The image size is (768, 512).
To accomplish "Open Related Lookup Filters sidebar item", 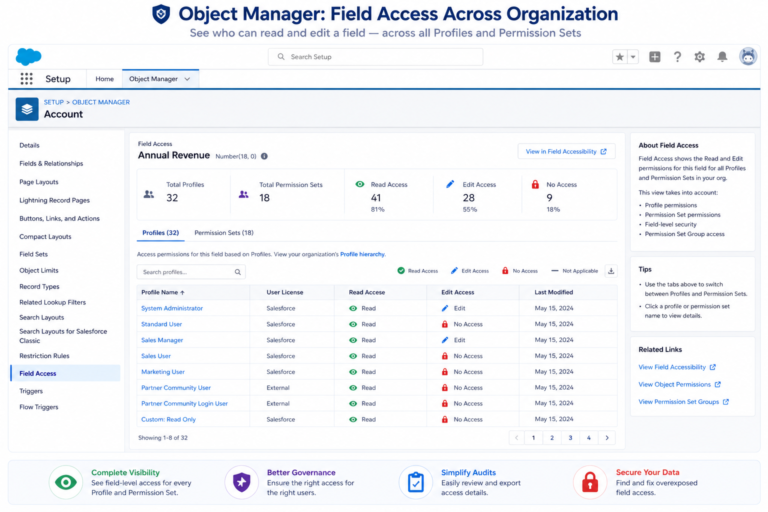I will (52, 302).
